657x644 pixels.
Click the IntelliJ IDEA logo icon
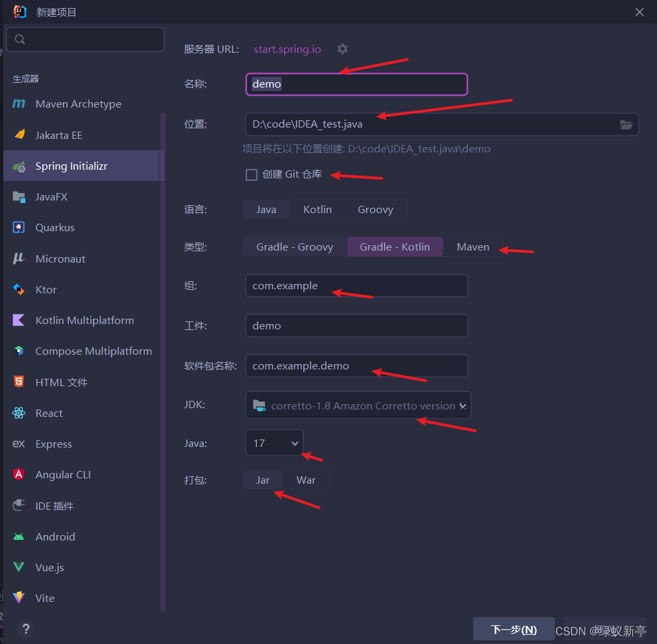[x=19, y=12]
